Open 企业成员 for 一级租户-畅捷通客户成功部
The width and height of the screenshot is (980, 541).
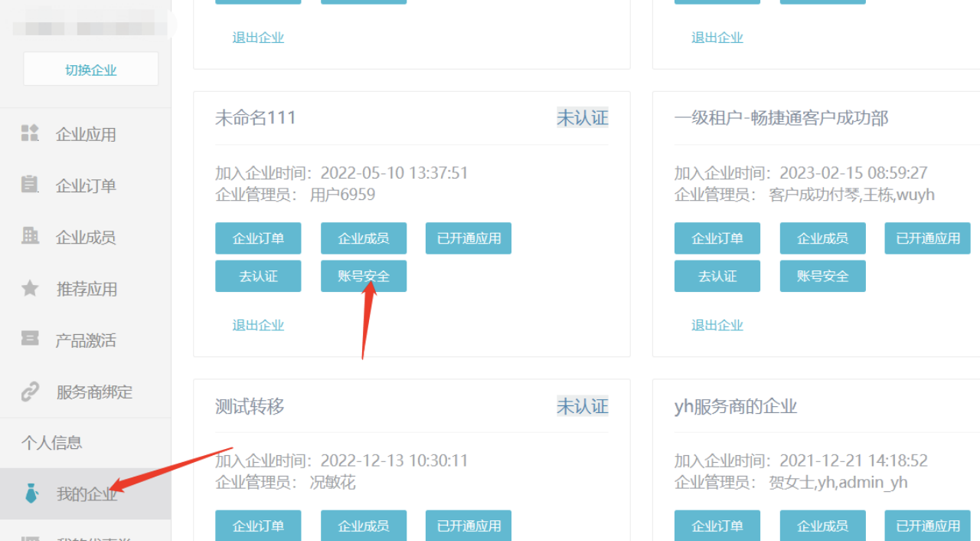click(x=823, y=238)
